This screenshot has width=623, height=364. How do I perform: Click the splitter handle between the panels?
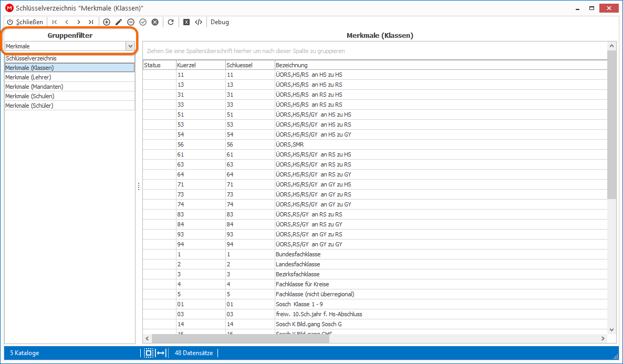139,186
